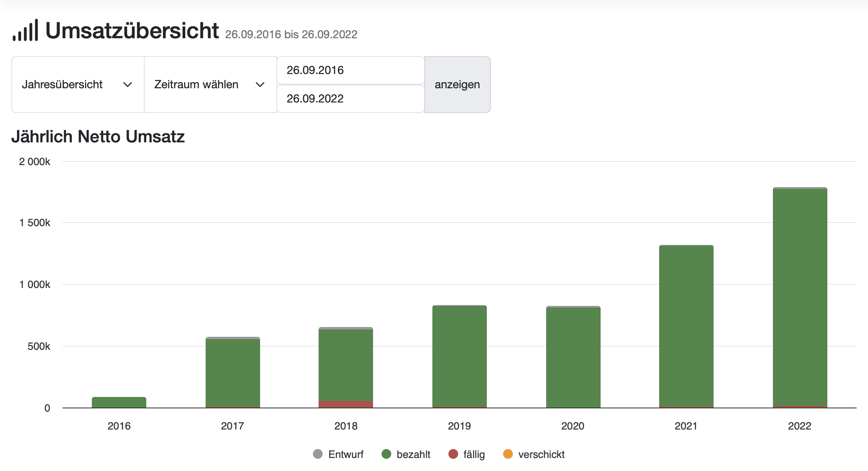Toggle the red fällig legend dot
Screen dimensions: 868x471
click(453, 454)
